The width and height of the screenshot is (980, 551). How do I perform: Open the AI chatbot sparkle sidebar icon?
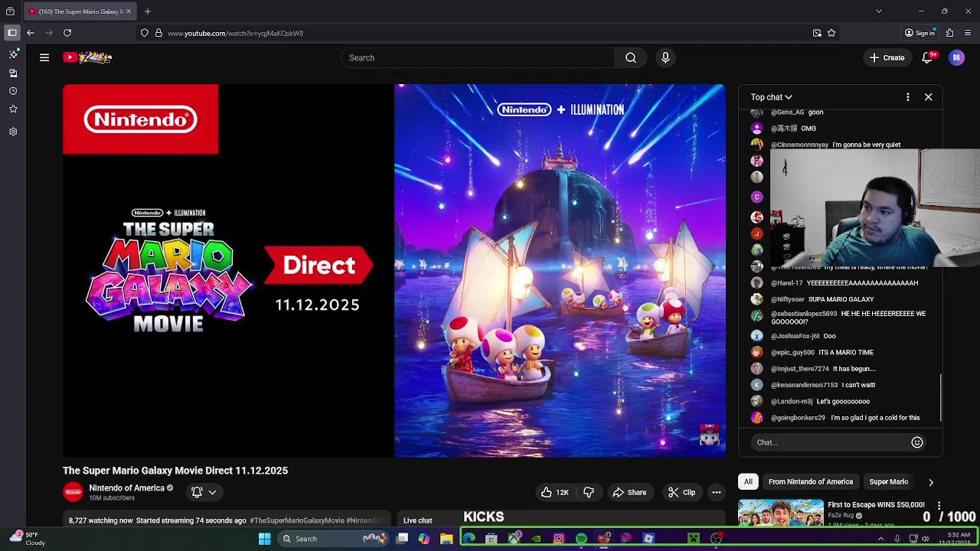13,54
